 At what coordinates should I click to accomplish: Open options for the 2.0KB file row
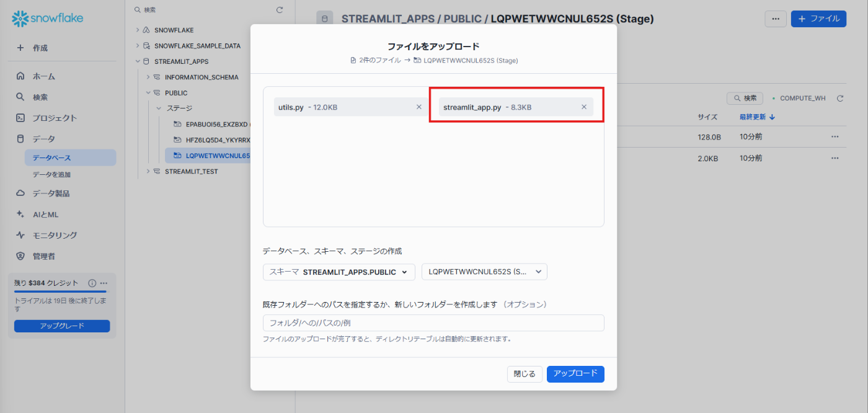click(x=835, y=158)
